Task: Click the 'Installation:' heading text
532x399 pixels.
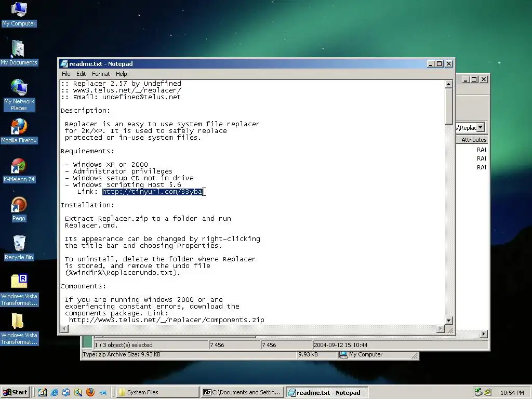Action: click(x=87, y=205)
